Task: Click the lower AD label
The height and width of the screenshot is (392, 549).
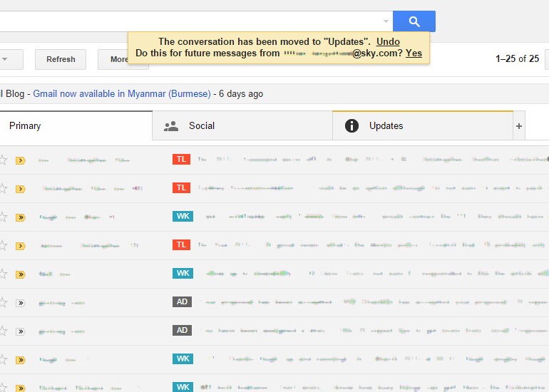Action: click(x=182, y=330)
